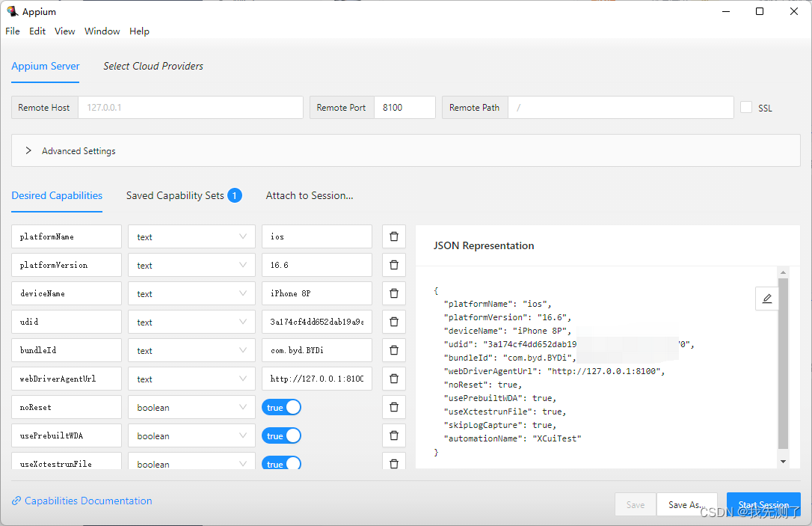Click the Remote Port input field
This screenshot has width=812, height=526.
point(404,107)
